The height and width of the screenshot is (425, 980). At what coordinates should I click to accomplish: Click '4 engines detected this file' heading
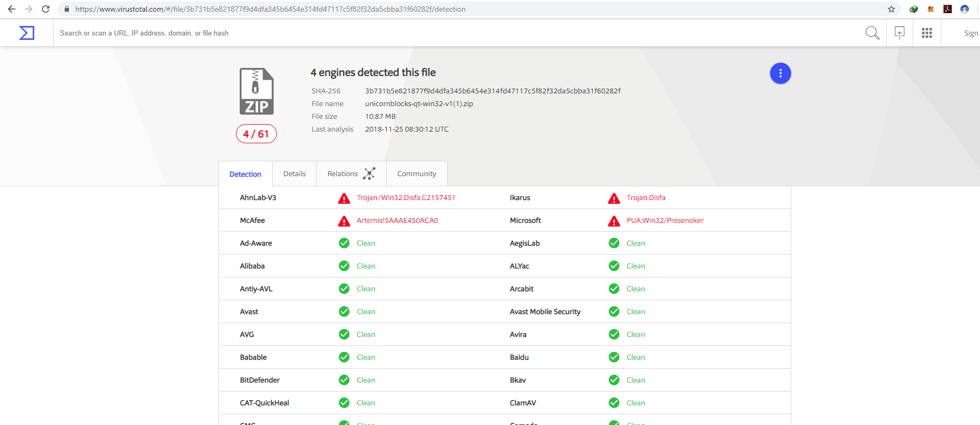(373, 72)
